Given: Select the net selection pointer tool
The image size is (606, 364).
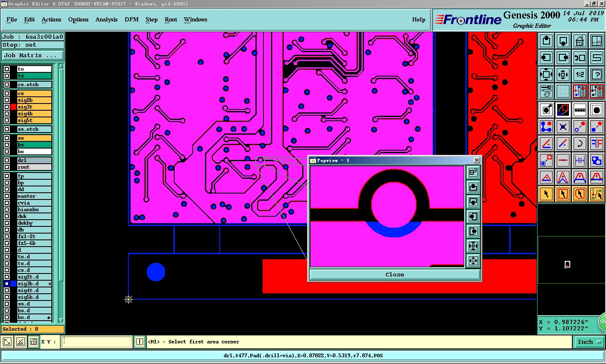Looking at the screenshot, I should pyautogui.click(x=597, y=194).
